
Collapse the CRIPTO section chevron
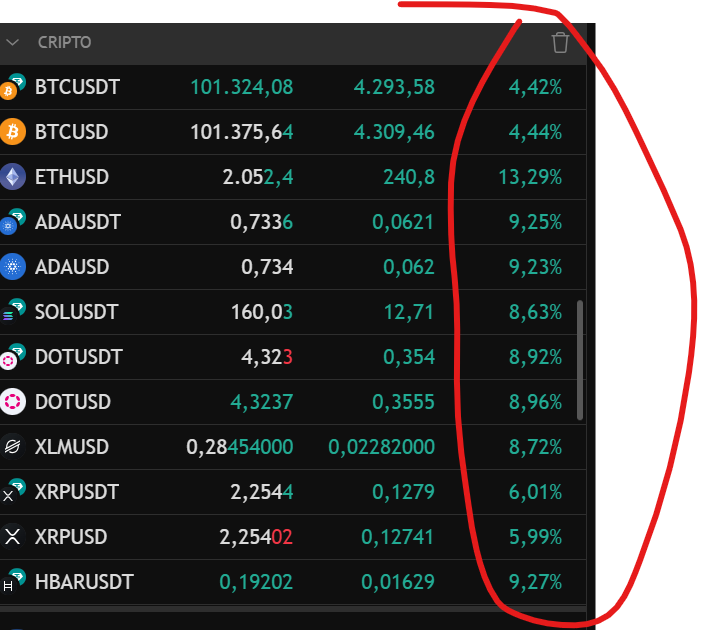(x=13, y=43)
